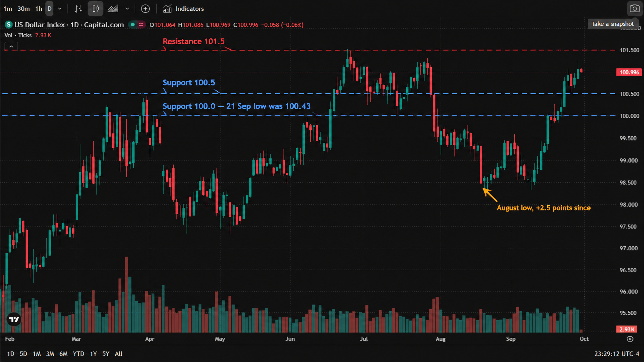This screenshot has width=644, height=362.
Task: Click the S symbol logo badge
Action: click(8, 25)
